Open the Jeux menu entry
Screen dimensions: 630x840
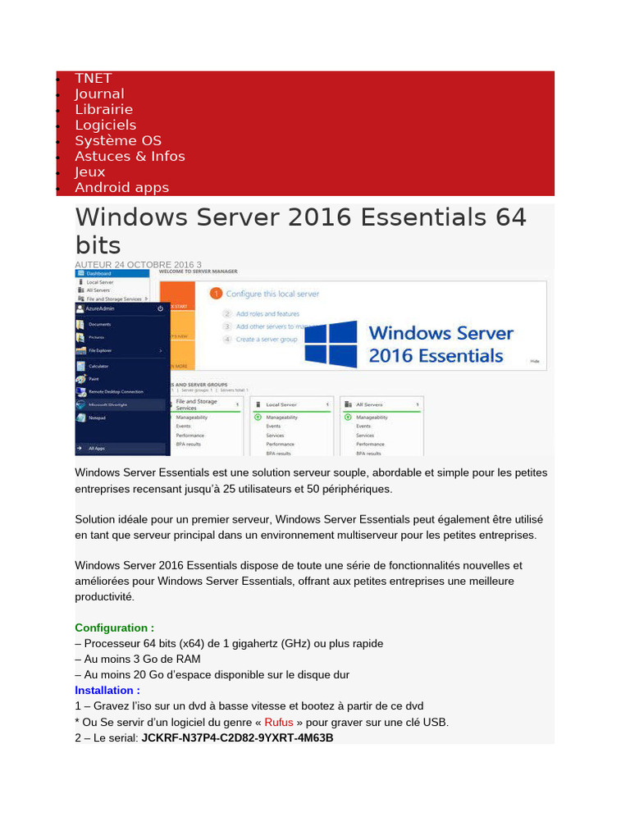pos(90,171)
